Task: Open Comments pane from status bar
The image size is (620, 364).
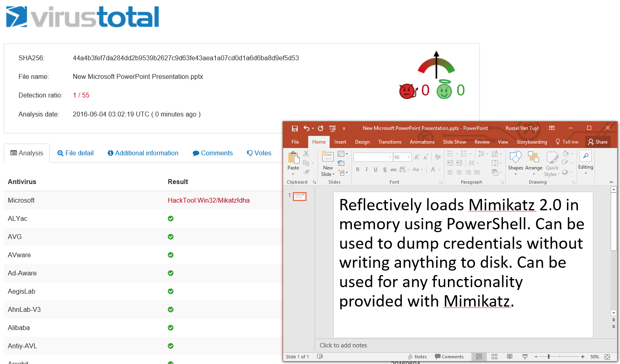Action: click(x=449, y=357)
